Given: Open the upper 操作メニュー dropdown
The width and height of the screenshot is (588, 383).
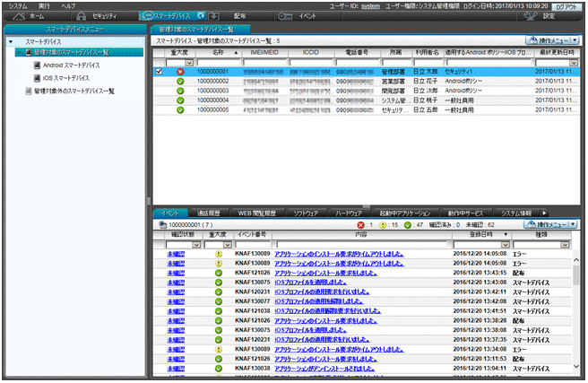Looking at the screenshot, I should pyautogui.click(x=553, y=41).
